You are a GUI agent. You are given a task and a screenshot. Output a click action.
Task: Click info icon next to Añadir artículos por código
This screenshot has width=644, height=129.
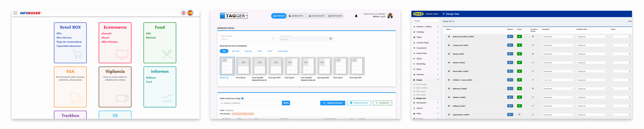pos(242,98)
